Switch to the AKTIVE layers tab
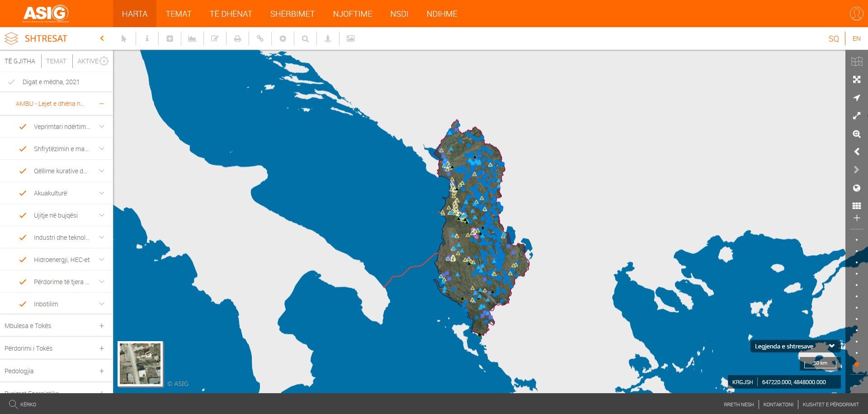 [88, 61]
